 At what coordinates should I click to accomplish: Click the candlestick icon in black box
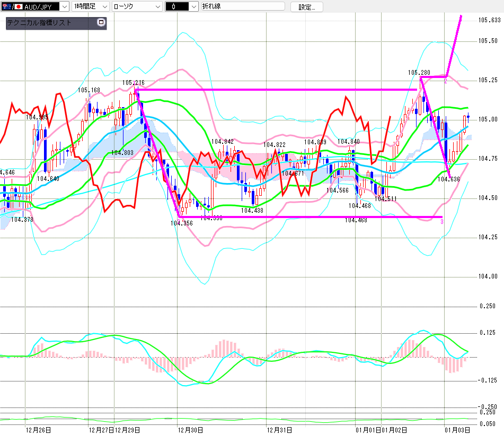pyautogui.click(x=174, y=7)
